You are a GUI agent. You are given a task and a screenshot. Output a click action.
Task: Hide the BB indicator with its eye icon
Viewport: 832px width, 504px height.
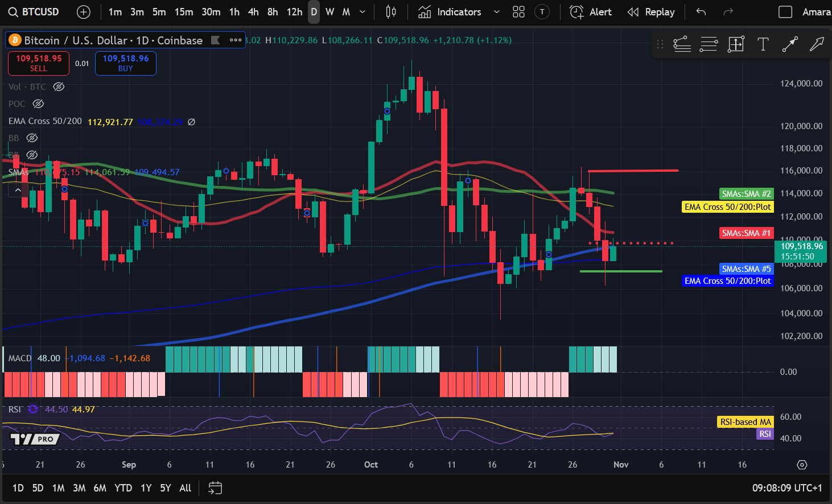[32, 138]
